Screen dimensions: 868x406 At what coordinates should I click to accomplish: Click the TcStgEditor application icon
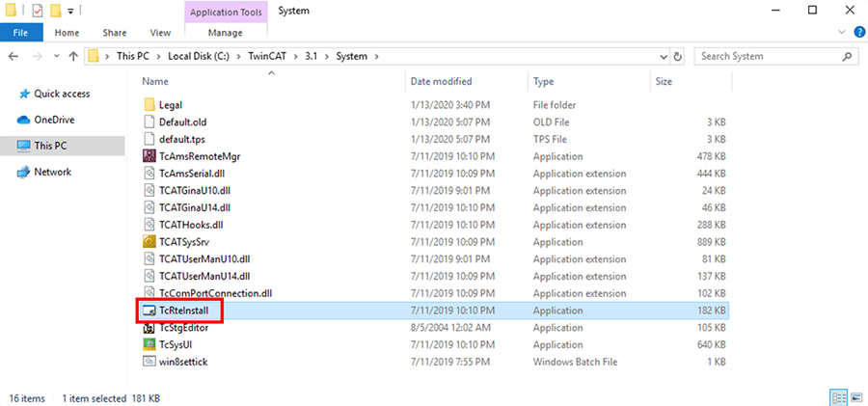(x=149, y=328)
